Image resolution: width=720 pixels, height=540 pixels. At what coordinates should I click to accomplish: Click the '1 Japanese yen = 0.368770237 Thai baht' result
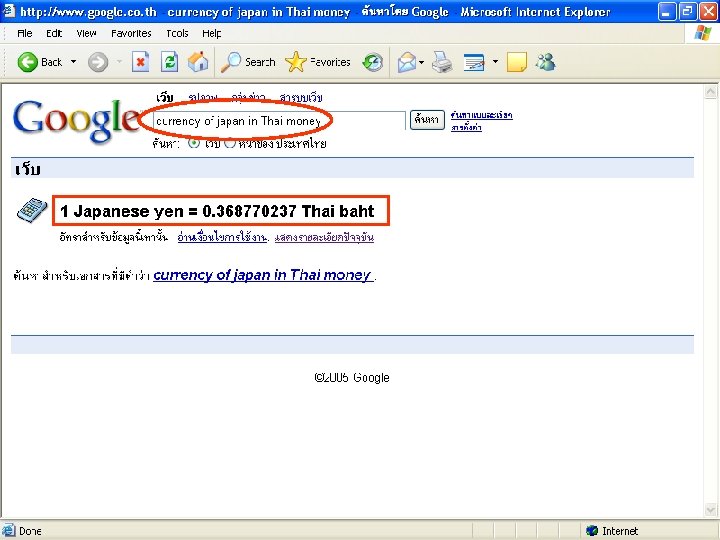pyautogui.click(x=217, y=211)
